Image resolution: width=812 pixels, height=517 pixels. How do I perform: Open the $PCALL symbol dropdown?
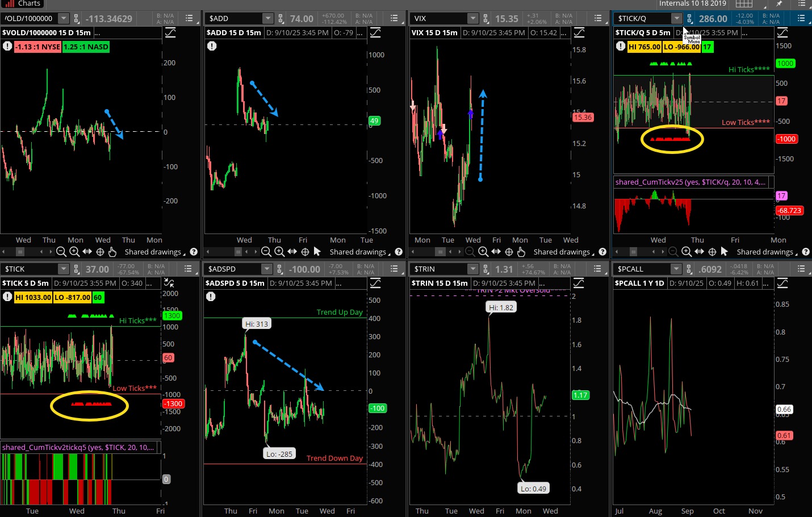(676, 269)
